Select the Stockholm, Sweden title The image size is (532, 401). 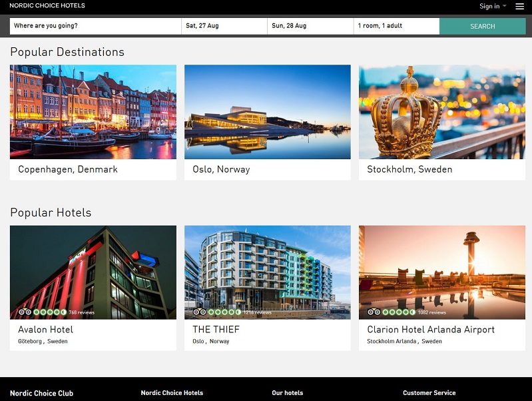pos(409,169)
